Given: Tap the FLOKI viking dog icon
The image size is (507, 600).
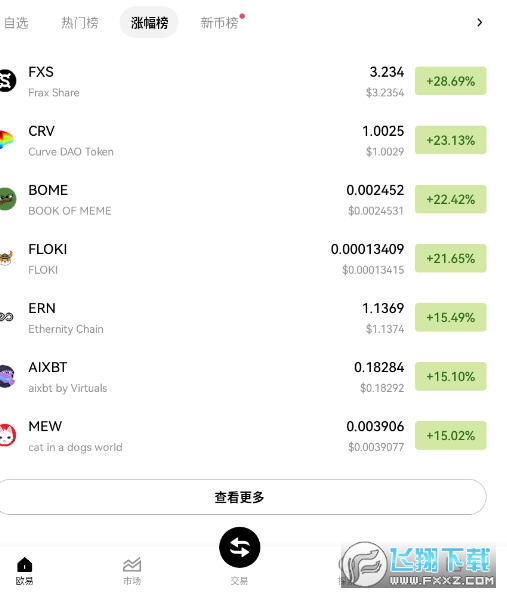Looking at the screenshot, I should pyautogui.click(x=7, y=258).
